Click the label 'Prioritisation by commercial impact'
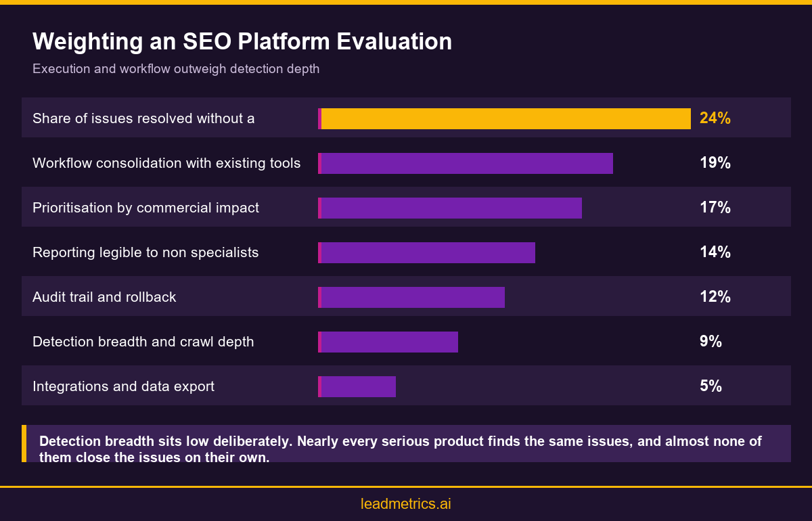 tap(145, 208)
